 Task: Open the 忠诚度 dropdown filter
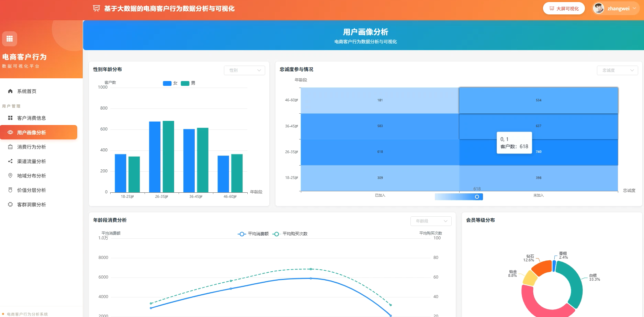pos(618,70)
